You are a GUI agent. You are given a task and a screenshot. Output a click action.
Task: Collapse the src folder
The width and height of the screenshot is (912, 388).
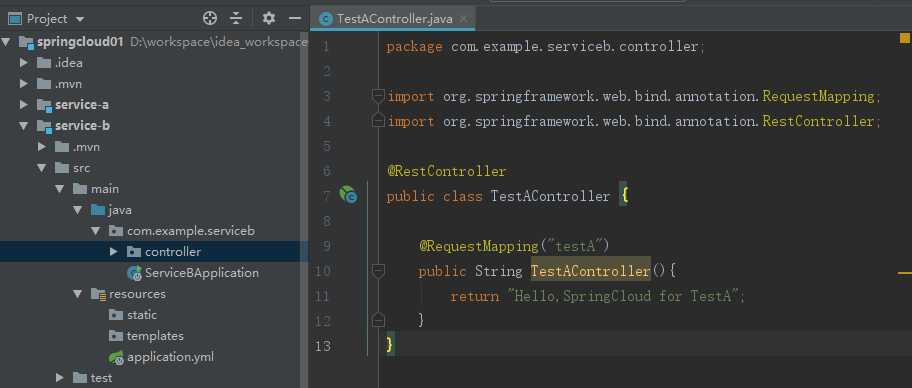[42, 168]
